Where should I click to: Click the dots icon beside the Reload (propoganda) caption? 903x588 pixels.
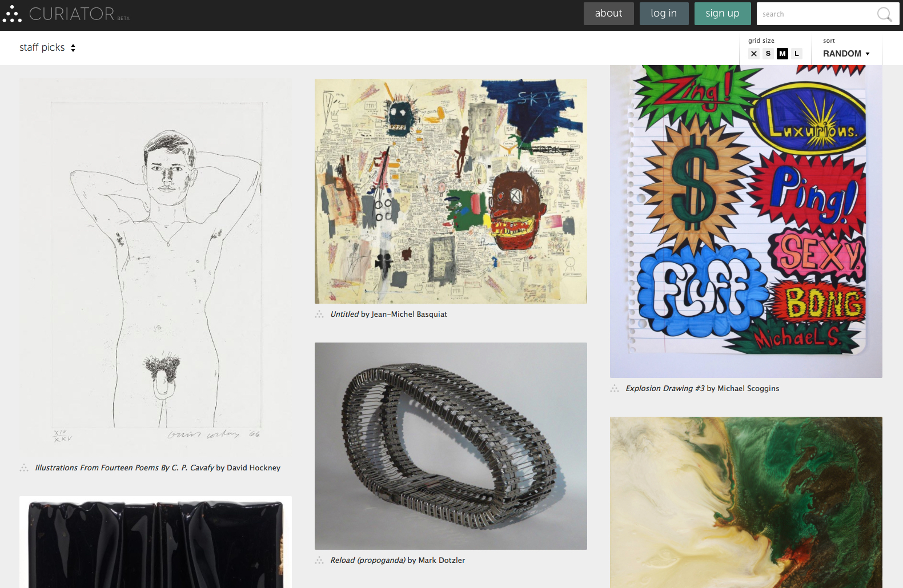coord(319,561)
